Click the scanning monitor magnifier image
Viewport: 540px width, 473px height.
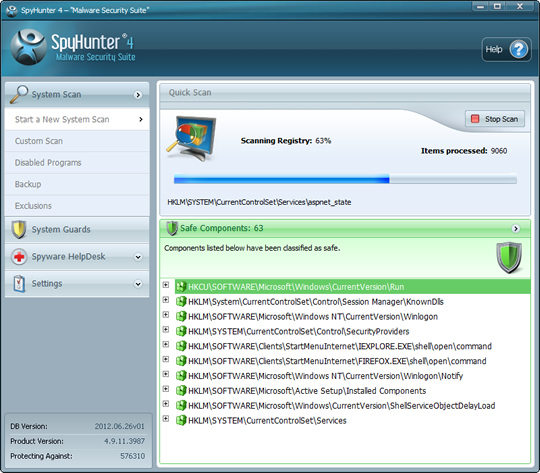[192, 138]
